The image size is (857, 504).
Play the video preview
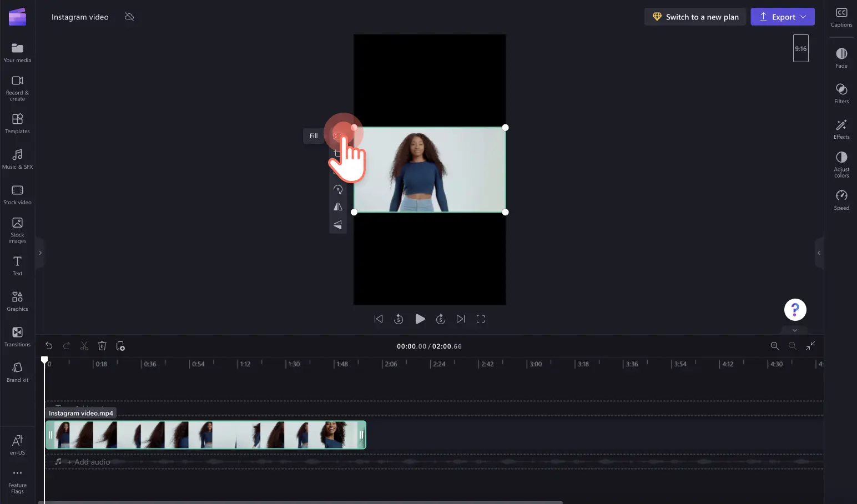420,319
